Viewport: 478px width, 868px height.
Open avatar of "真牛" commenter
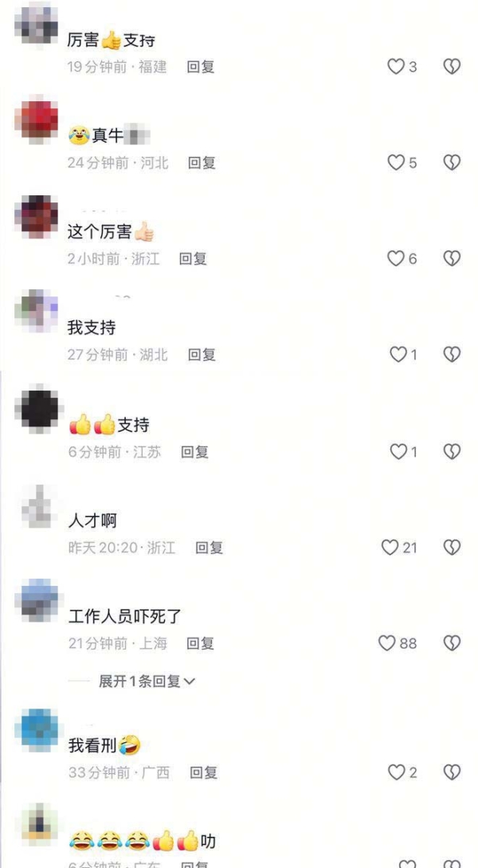click(x=37, y=120)
